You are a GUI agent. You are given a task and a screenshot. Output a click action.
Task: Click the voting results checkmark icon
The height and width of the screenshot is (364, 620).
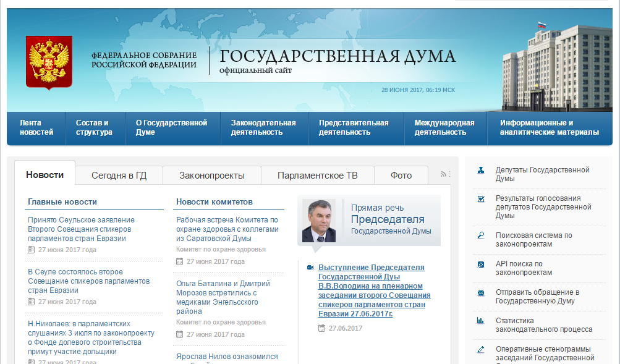click(481, 199)
